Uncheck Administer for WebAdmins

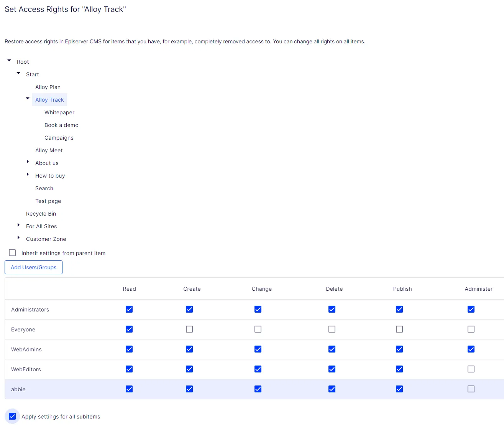tap(471, 349)
